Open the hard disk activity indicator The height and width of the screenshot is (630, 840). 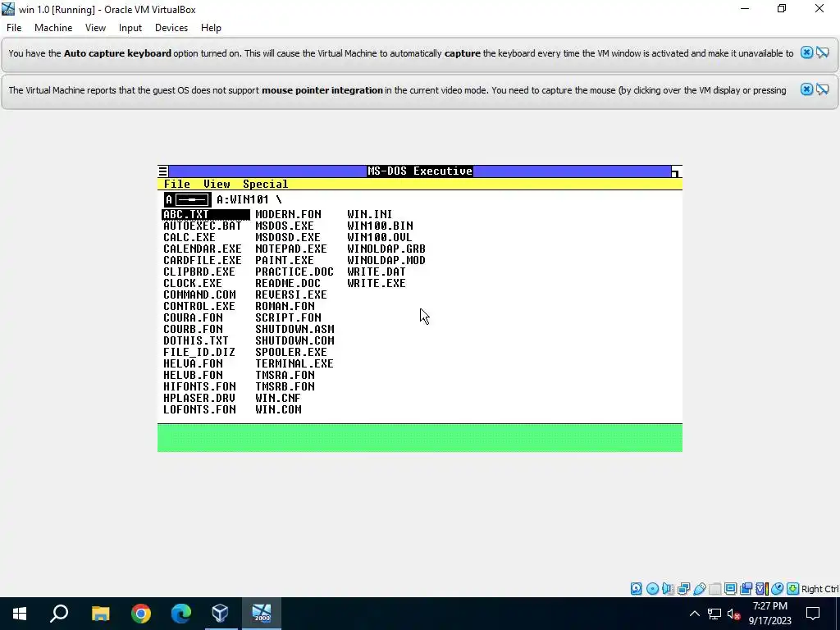click(x=636, y=589)
